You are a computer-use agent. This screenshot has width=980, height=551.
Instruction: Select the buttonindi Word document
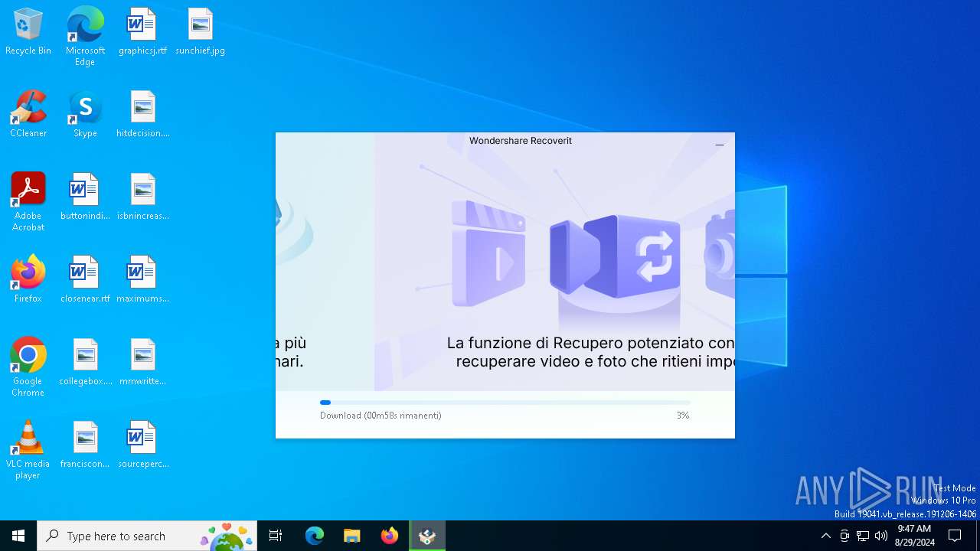pos(85,197)
